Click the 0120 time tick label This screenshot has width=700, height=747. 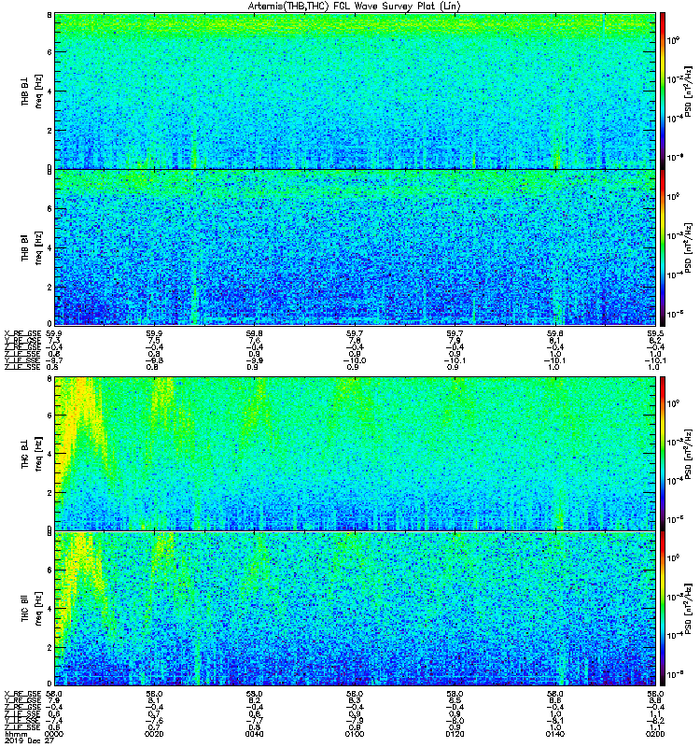(455, 734)
